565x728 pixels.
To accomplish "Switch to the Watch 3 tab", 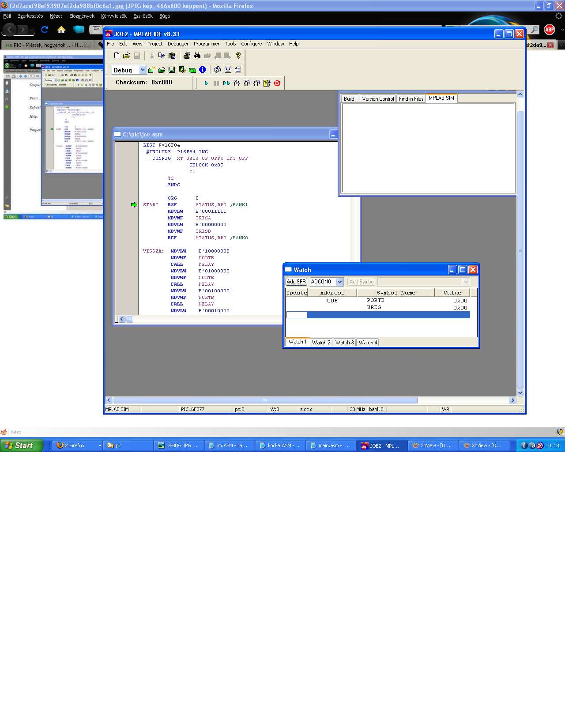I will click(344, 343).
